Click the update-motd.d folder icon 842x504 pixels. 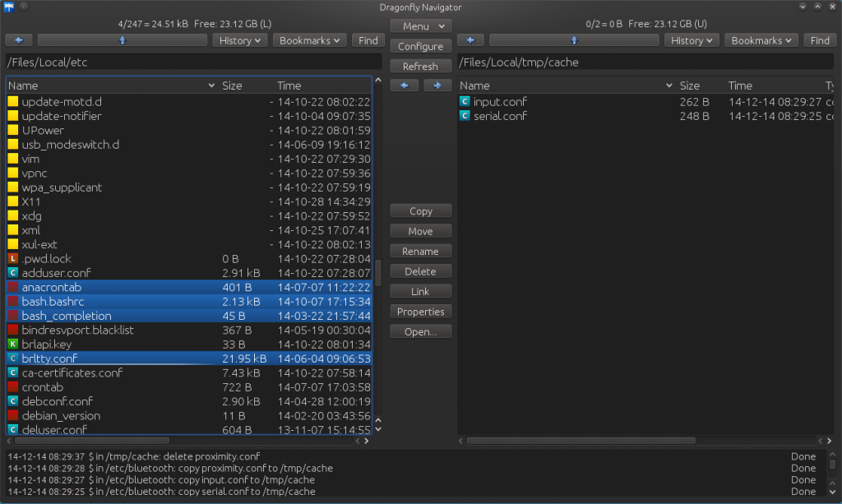click(x=13, y=101)
